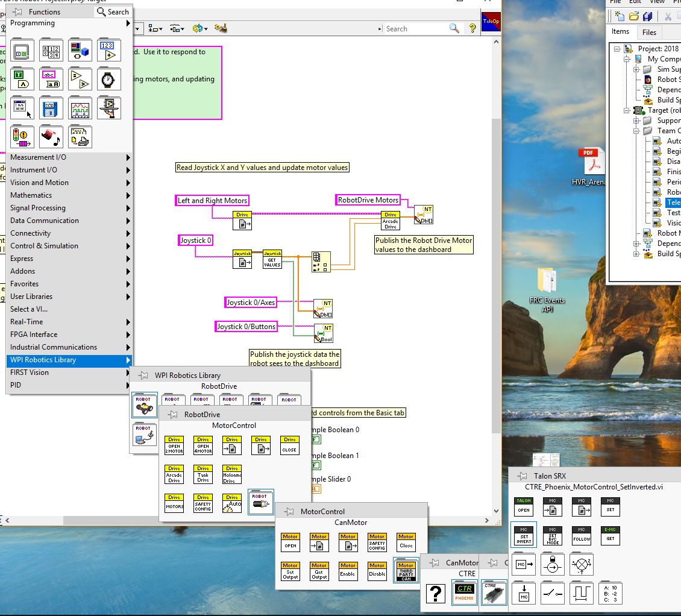681x616 pixels.
Task: Switch to the Files tab in Project Explorer
Action: point(649,32)
